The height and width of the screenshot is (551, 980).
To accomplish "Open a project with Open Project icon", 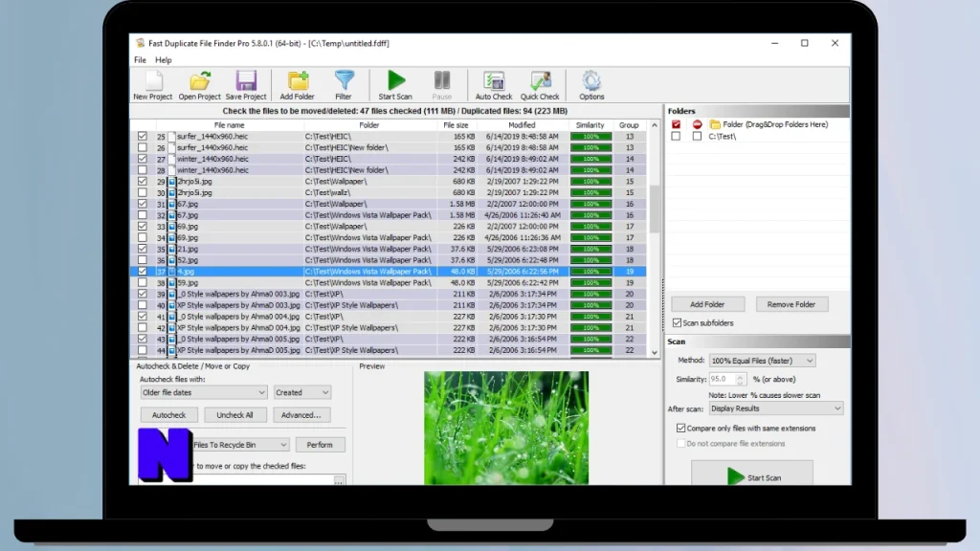I will tap(199, 81).
